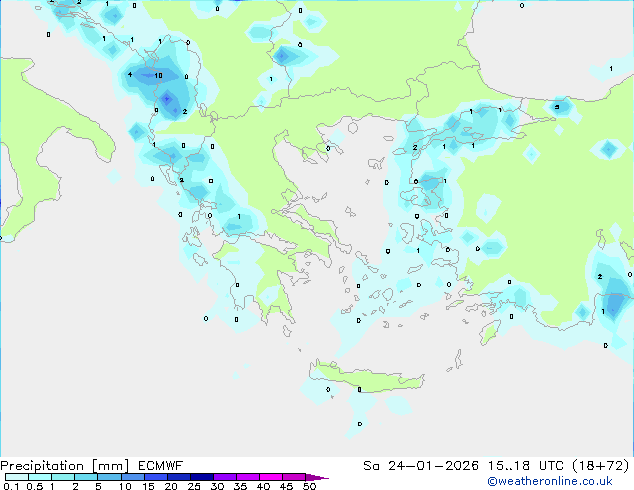
Task: Click the purple arrow tip past 50 on legend
Action: coord(317,477)
